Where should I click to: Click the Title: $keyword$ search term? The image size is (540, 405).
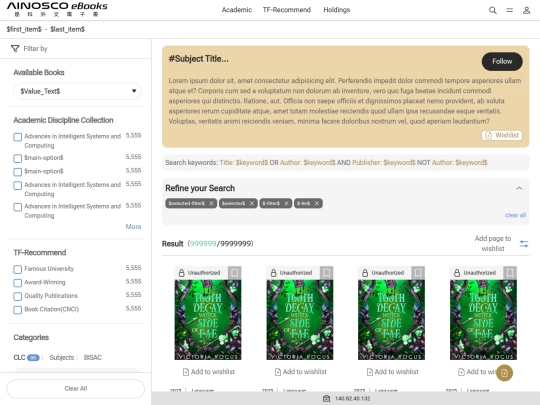coord(243,163)
